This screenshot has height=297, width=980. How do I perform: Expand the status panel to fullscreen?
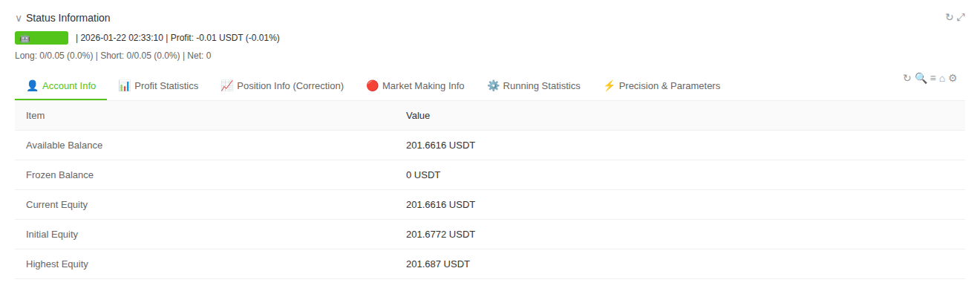(961, 17)
